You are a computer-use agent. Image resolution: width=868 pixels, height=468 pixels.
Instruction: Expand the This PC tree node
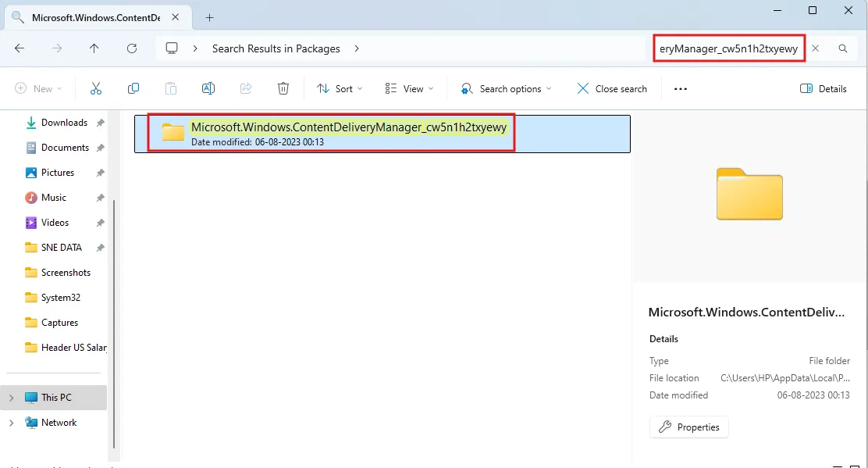[11, 398]
